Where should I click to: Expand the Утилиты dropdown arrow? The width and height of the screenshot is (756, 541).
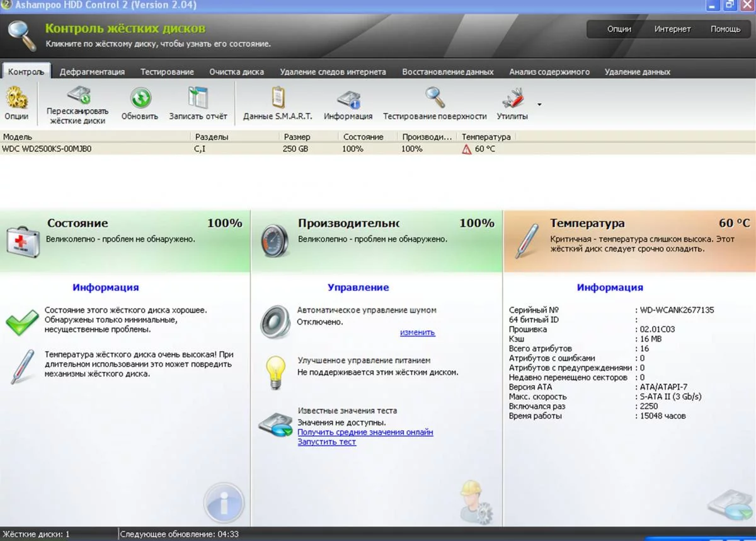point(539,105)
